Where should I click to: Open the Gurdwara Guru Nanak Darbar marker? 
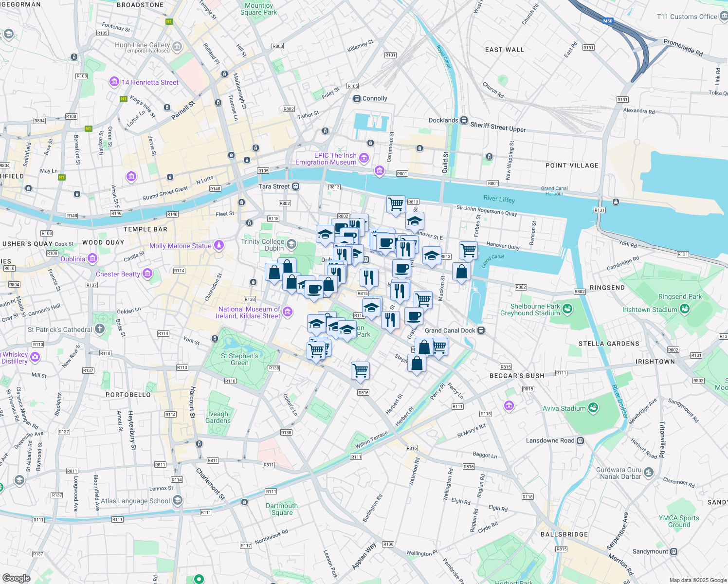pos(648,472)
